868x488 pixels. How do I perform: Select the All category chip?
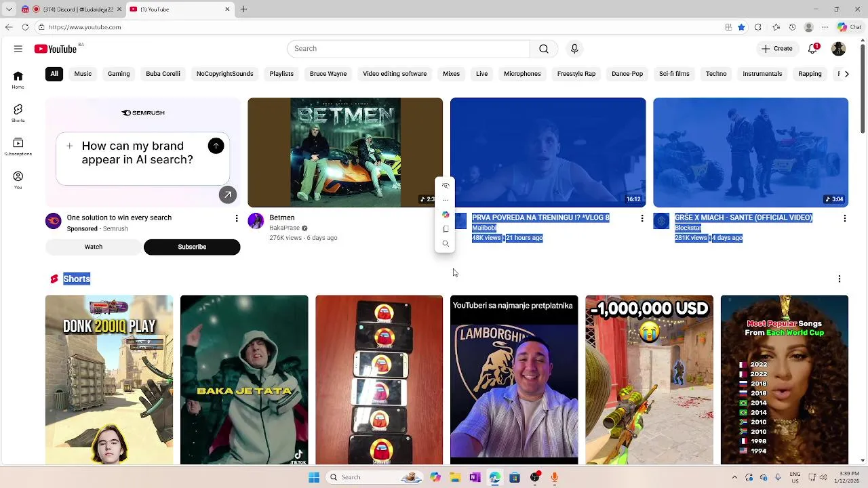pyautogui.click(x=54, y=74)
